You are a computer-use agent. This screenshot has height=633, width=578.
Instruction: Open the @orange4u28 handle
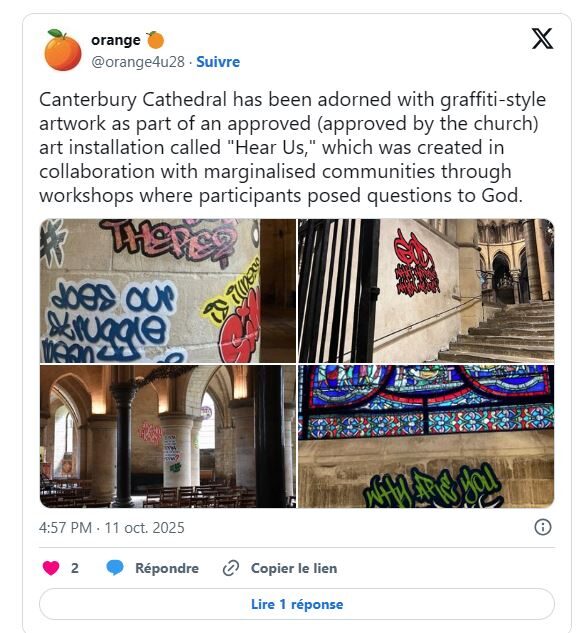coord(138,62)
